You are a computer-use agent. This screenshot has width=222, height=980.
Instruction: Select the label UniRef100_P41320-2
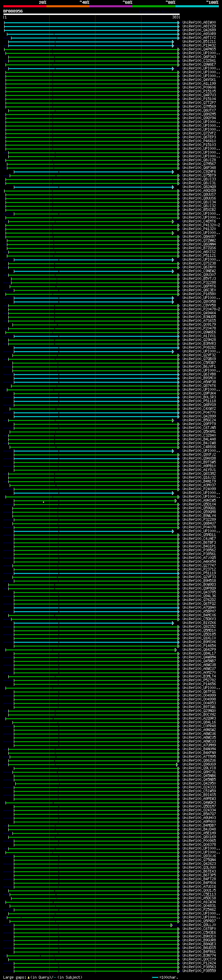coord(201,225)
